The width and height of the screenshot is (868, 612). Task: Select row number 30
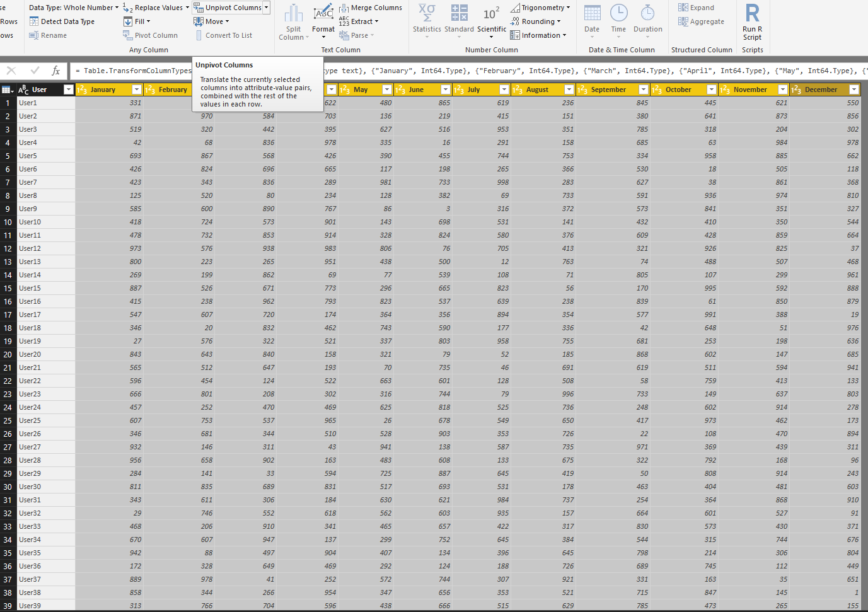click(x=8, y=487)
